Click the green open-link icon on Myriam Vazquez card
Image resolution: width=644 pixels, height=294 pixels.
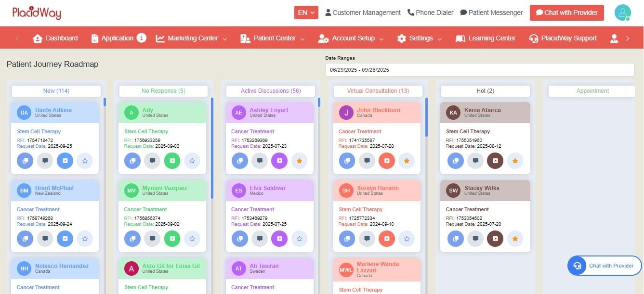tap(172, 239)
